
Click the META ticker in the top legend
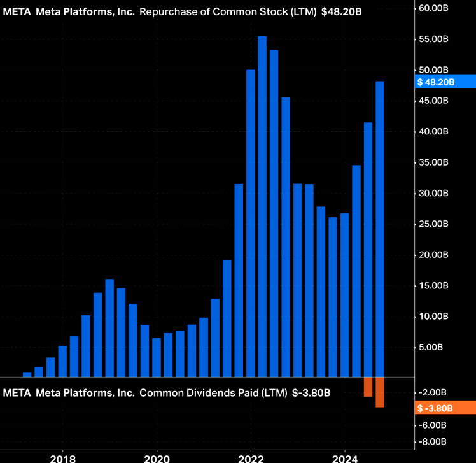17,12
